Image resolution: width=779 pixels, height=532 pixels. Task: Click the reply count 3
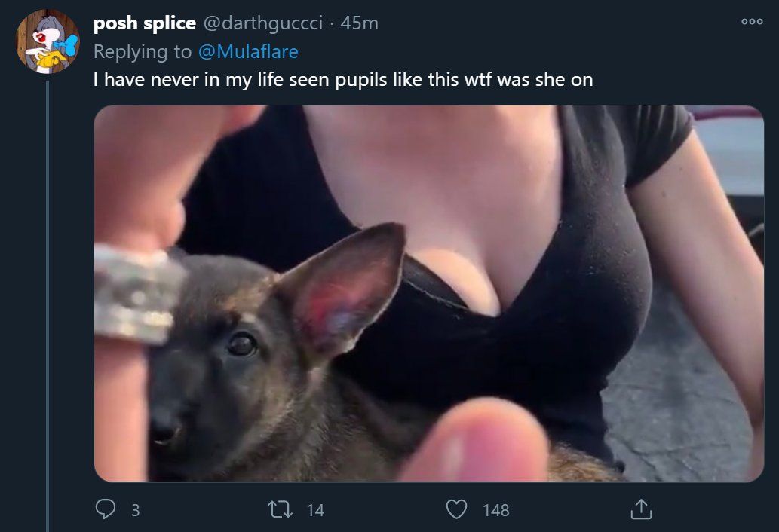coord(135,510)
